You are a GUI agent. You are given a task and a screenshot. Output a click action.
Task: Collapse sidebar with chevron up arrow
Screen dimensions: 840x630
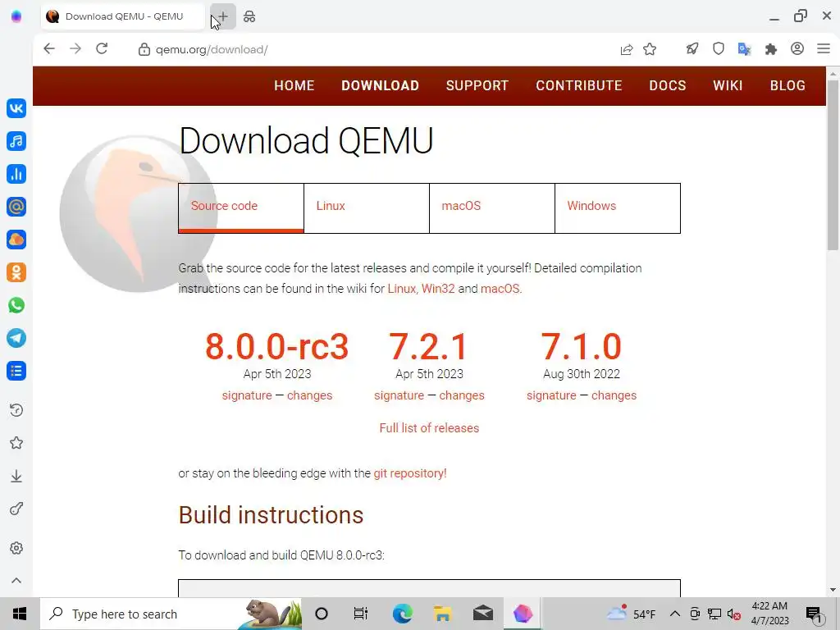click(x=16, y=581)
